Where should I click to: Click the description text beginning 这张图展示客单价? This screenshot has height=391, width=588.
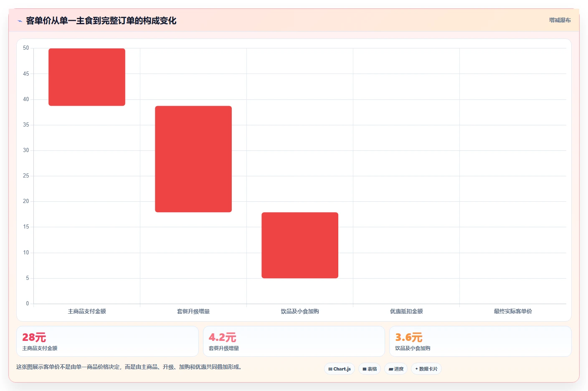(129, 367)
